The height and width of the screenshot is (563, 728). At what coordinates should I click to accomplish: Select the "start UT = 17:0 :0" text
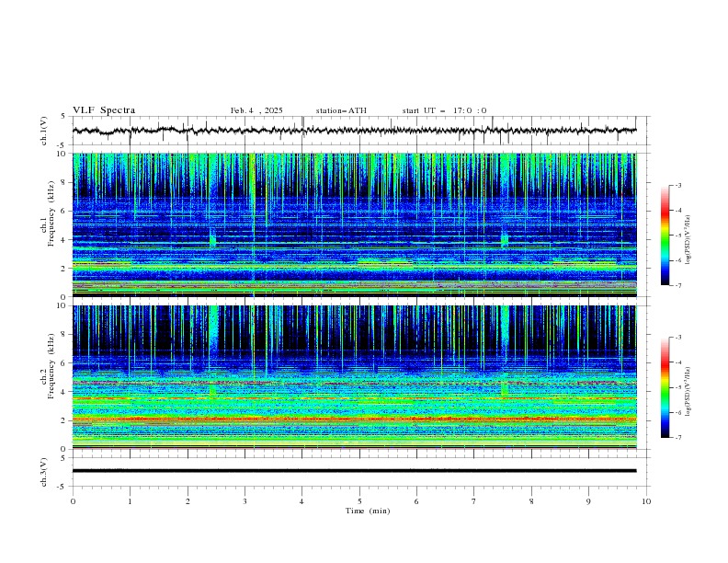pyautogui.click(x=444, y=110)
